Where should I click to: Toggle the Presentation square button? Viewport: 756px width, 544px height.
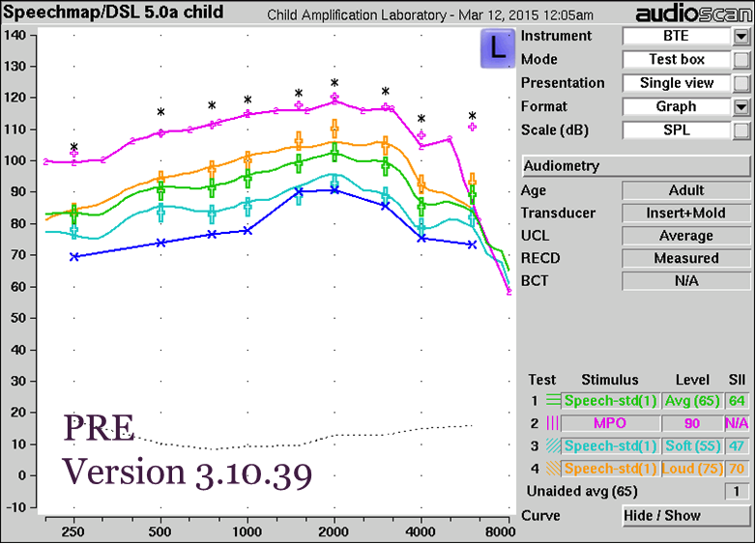tap(741, 83)
